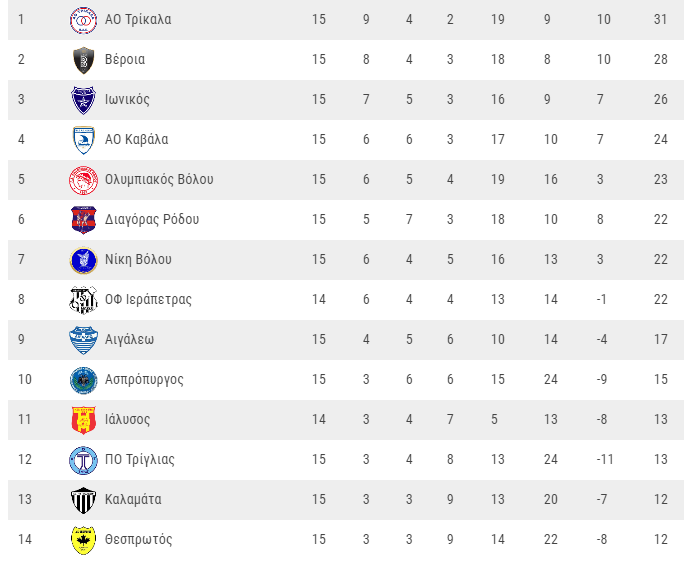This screenshot has height=563, width=684.
Task: Select the Καλαμάτα team name
Action: tap(133, 499)
